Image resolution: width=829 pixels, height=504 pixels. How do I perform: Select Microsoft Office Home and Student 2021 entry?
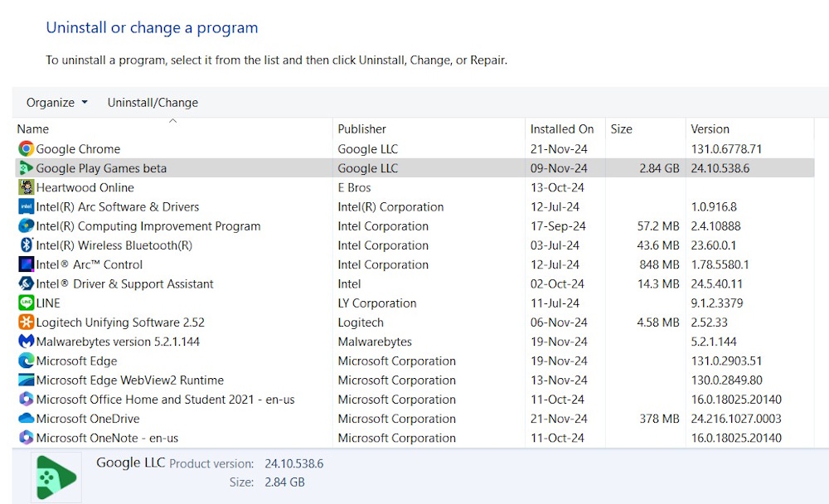point(165,400)
